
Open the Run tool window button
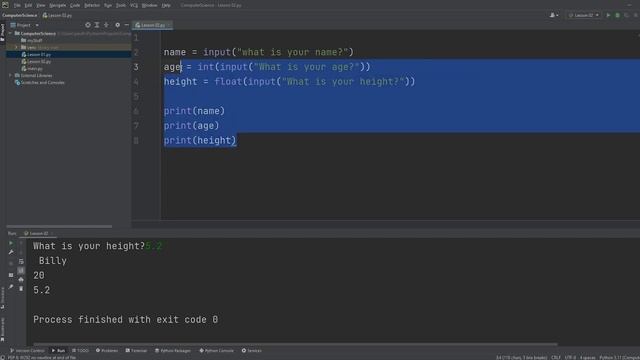58,351
